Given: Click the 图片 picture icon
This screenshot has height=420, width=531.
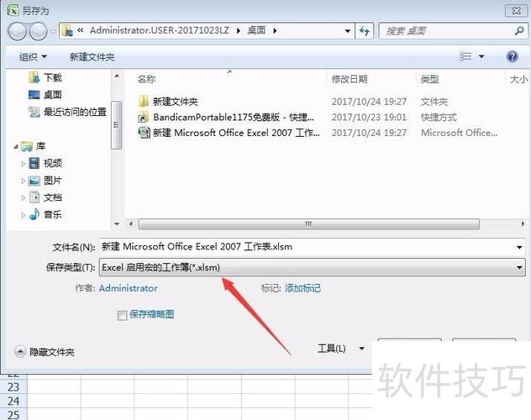Looking at the screenshot, I should [x=34, y=181].
